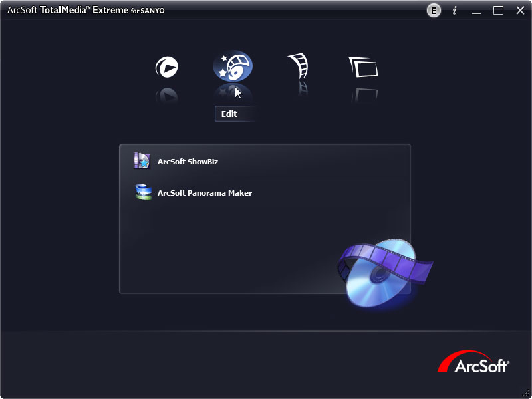Open the film strip category icon
Viewport: 532px width, 399px height.
299,65
